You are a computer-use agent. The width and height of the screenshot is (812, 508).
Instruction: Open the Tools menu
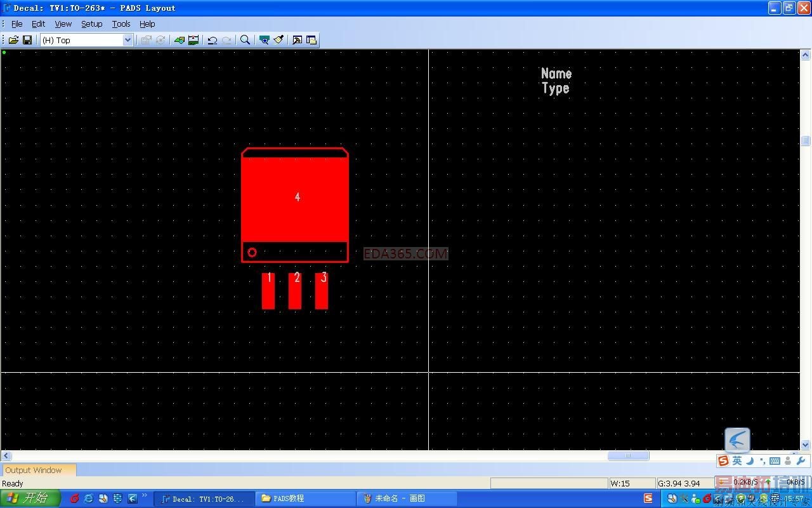click(x=121, y=24)
